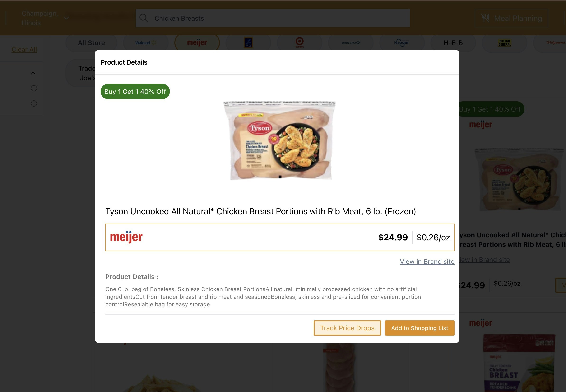Select the second sidebar radio option
566x392 pixels.
point(34,103)
